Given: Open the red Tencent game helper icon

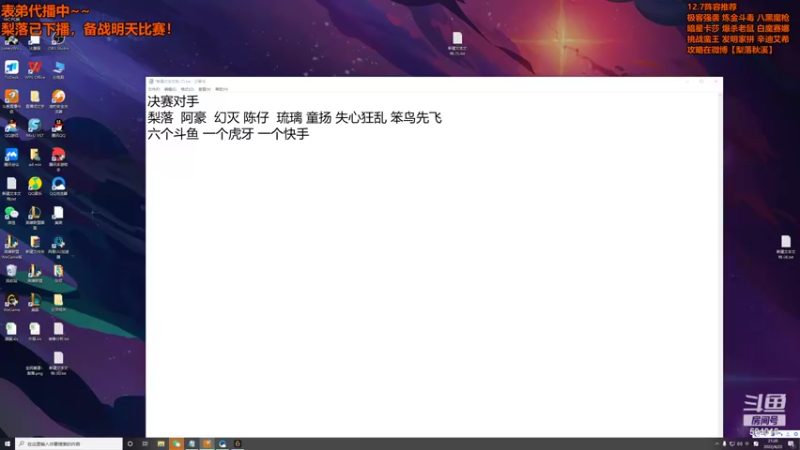Looking at the screenshot, I should pos(58,159).
